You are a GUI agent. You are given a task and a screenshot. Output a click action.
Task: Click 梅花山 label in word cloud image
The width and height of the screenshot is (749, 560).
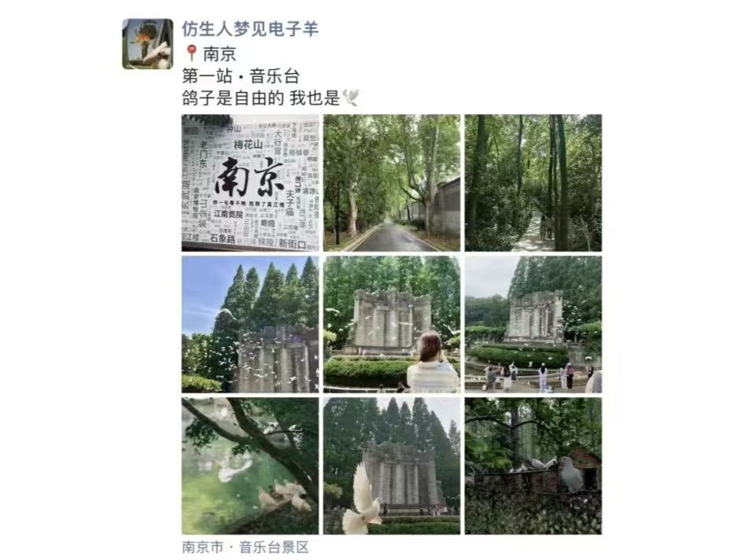[x=248, y=144]
